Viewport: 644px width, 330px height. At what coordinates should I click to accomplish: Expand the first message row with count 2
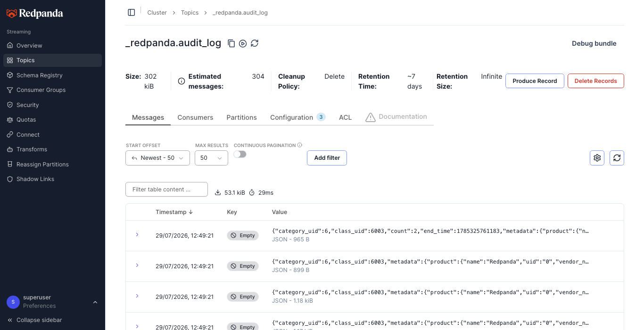pyautogui.click(x=137, y=235)
